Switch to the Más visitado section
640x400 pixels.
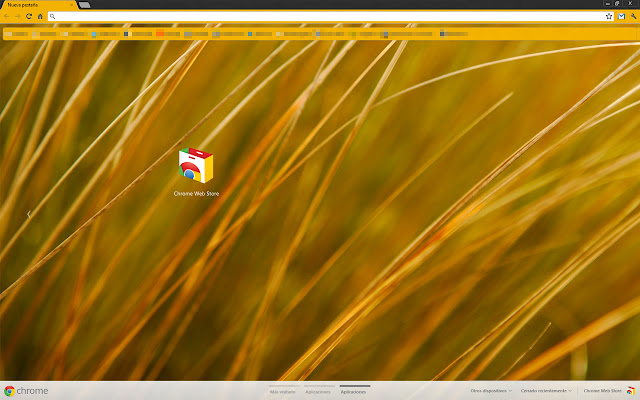(282, 390)
